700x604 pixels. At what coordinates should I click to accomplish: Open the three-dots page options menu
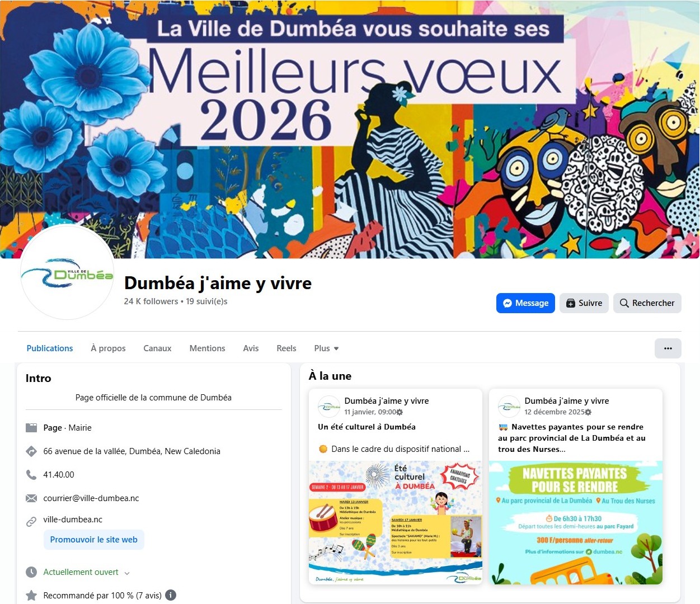[668, 348]
